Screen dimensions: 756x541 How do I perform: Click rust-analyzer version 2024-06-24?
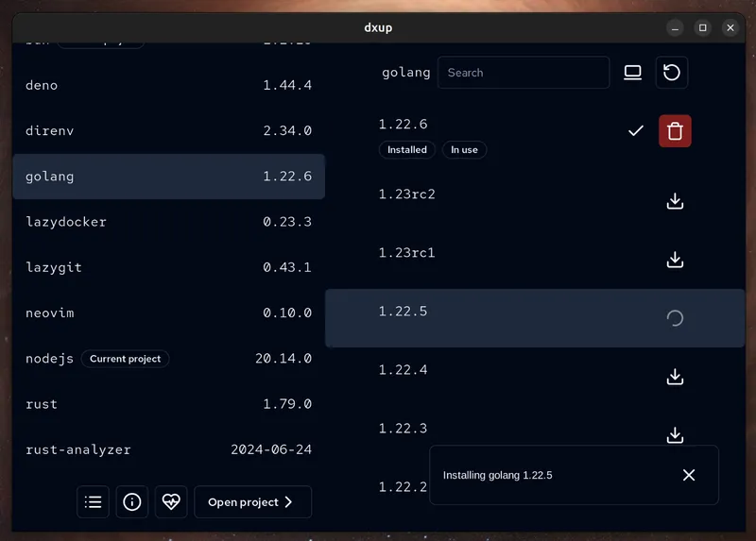(x=271, y=449)
